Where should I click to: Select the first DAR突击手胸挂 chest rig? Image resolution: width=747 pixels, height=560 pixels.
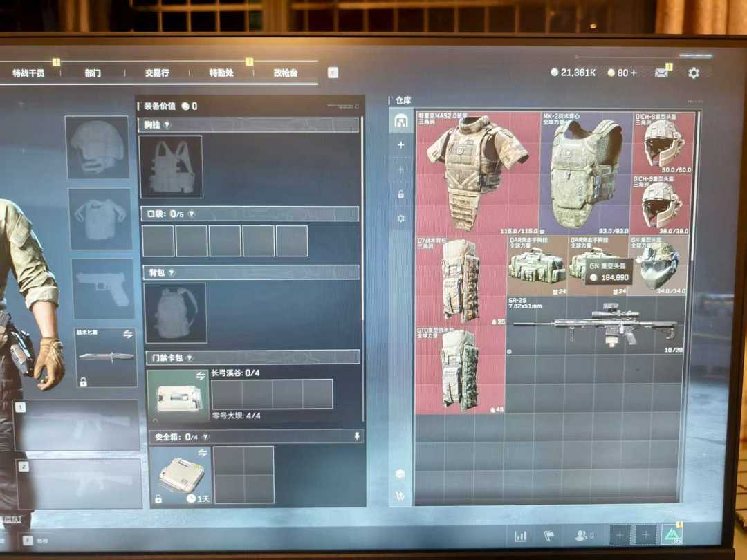tap(537, 265)
